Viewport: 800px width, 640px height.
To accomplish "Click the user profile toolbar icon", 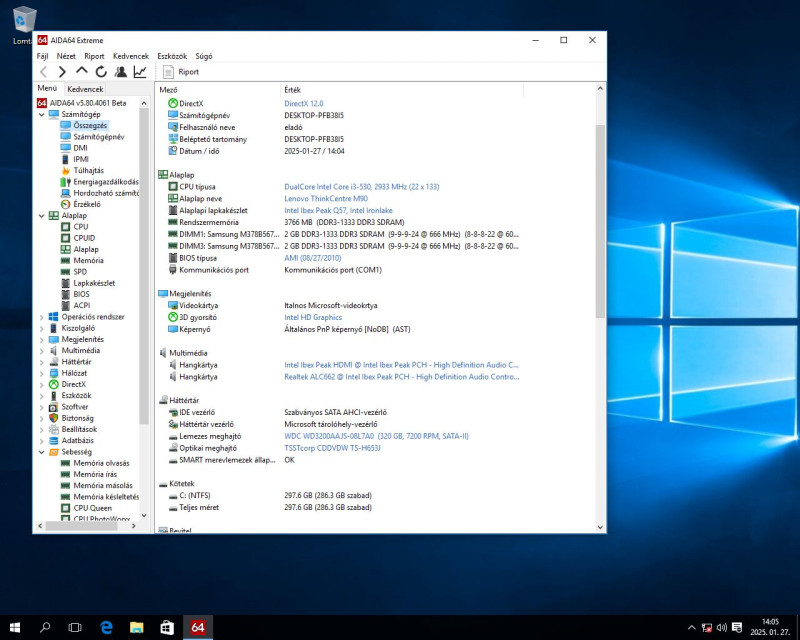I will click(x=121, y=72).
